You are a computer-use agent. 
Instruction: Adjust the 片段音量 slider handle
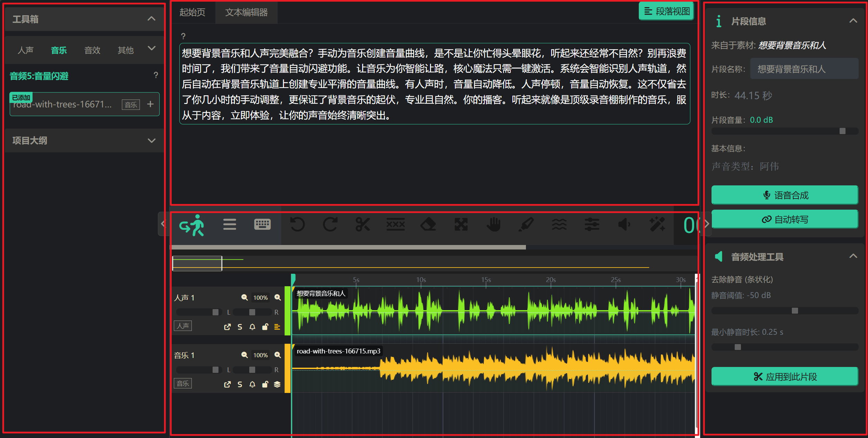coord(842,131)
